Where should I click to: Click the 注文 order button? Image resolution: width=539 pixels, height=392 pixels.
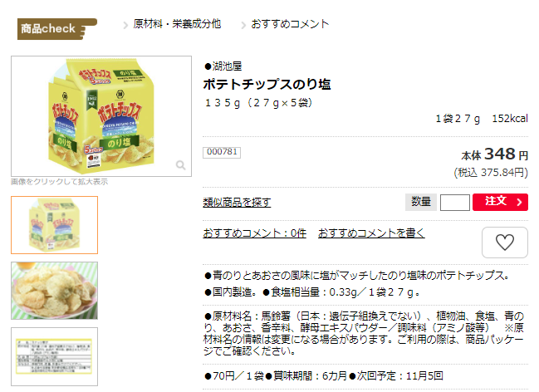tap(500, 202)
